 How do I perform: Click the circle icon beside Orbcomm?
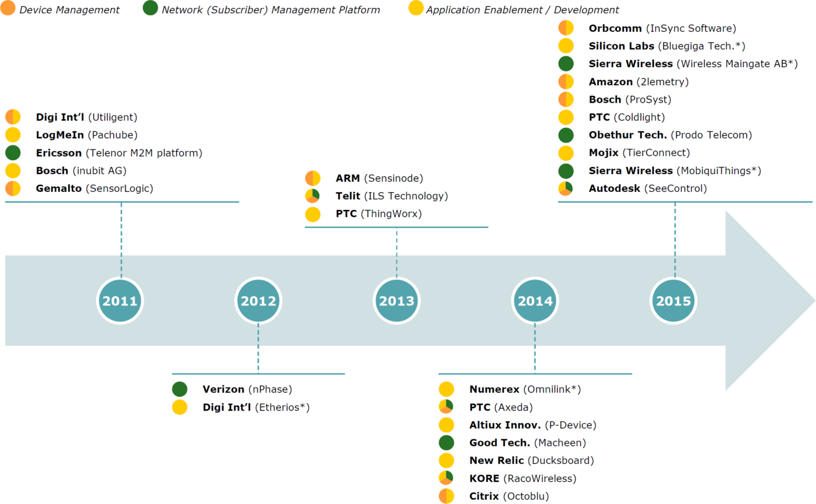(566, 28)
